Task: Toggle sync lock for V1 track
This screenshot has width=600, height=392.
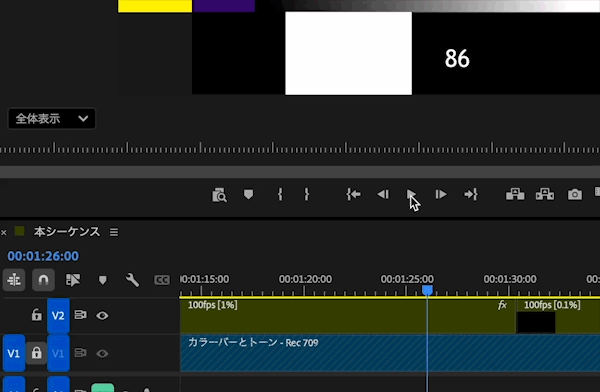Action: (x=80, y=353)
